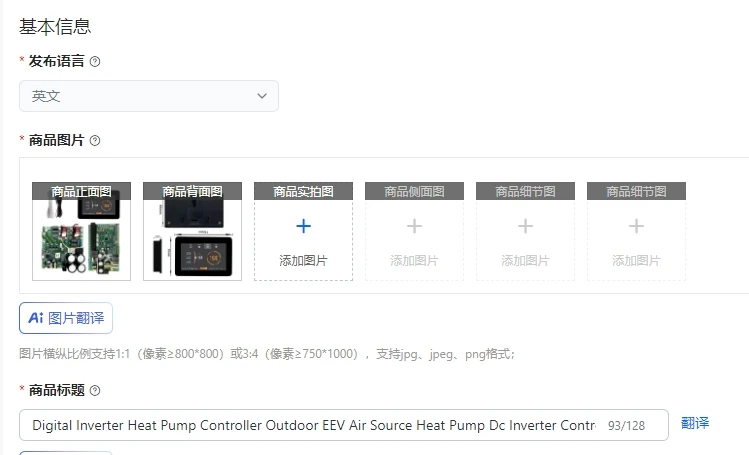749x455 pixels.
Task: Click the product title input field
Action: [x=343, y=425]
